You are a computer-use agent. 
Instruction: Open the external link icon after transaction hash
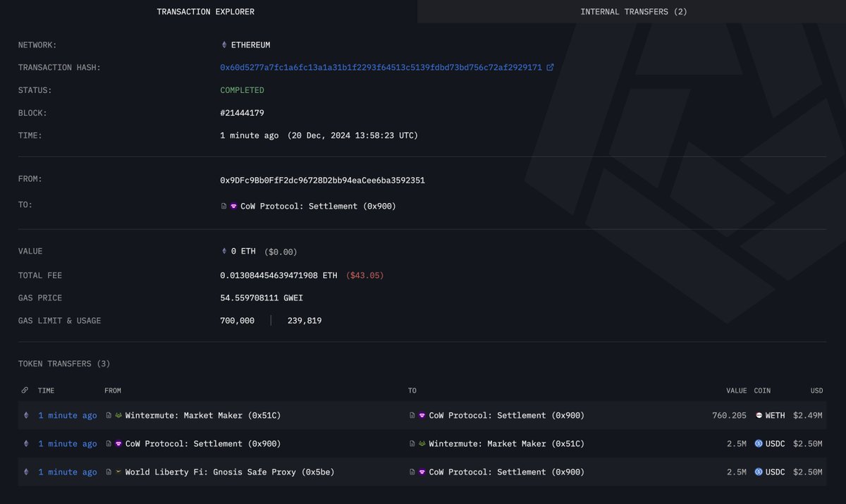coord(551,67)
